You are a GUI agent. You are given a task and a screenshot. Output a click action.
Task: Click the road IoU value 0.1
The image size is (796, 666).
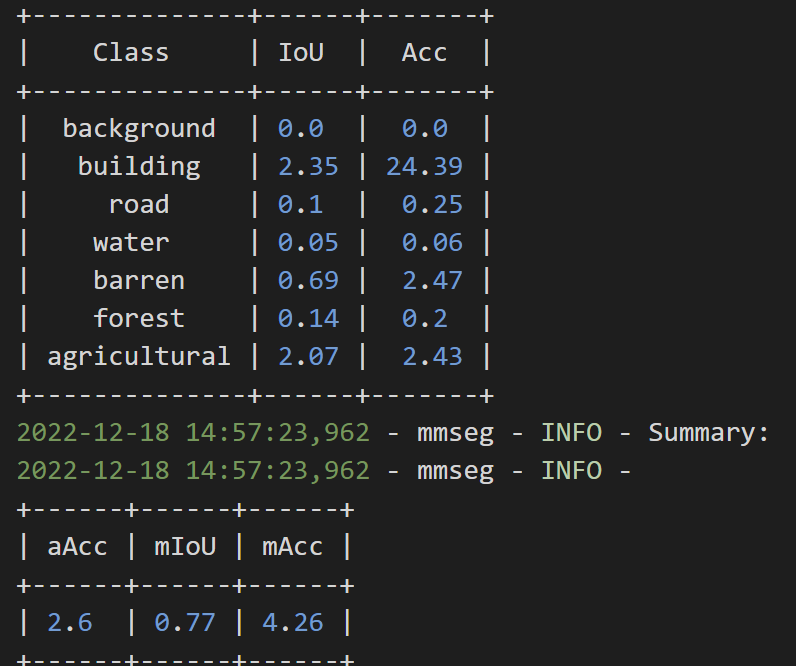301,205
